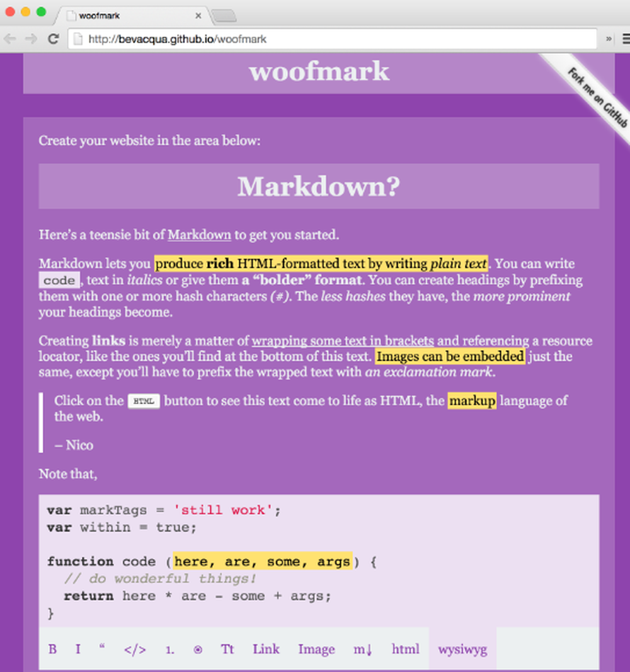Select the wysiwyg editor mode
Image resolution: width=630 pixels, height=672 pixels.
click(462, 649)
